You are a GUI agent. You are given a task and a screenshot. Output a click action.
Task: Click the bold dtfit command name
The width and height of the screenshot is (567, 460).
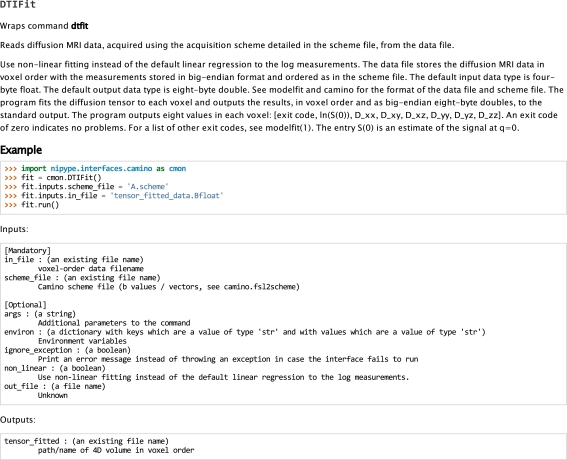[80, 26]
